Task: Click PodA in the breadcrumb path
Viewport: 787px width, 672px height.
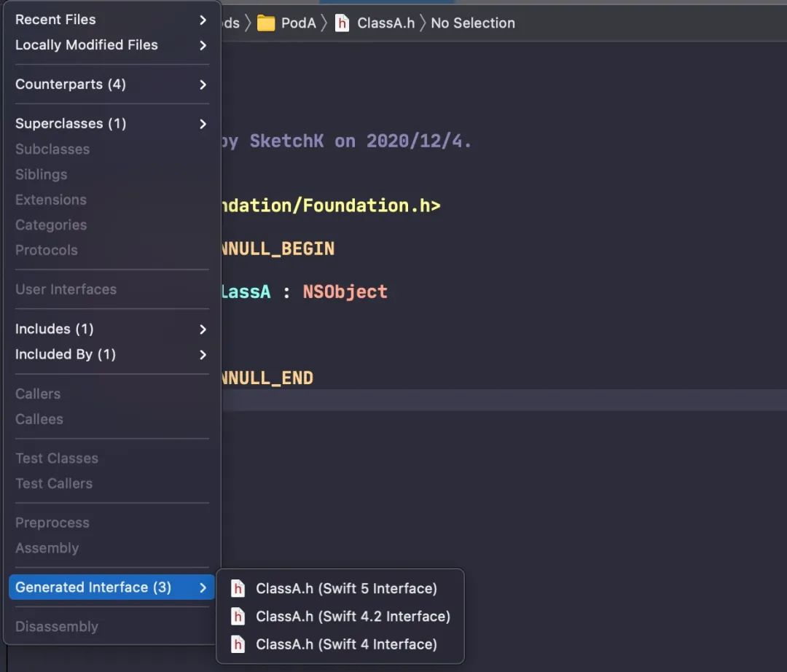Action: pyautogui.click(x=299, y=23)
